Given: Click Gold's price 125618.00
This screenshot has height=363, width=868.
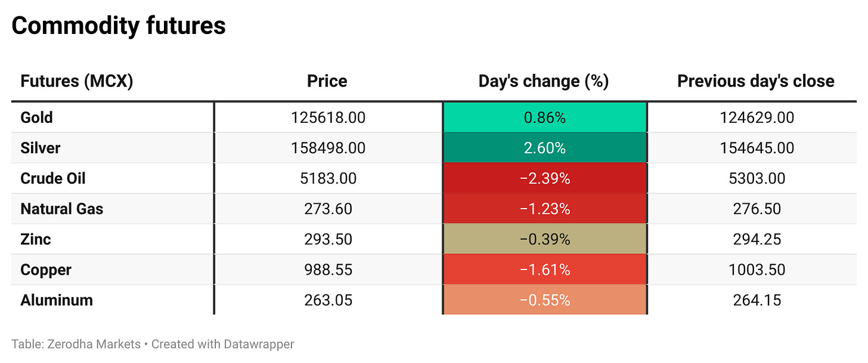Looking at the screenshot, I should click(x=328, y=117).
